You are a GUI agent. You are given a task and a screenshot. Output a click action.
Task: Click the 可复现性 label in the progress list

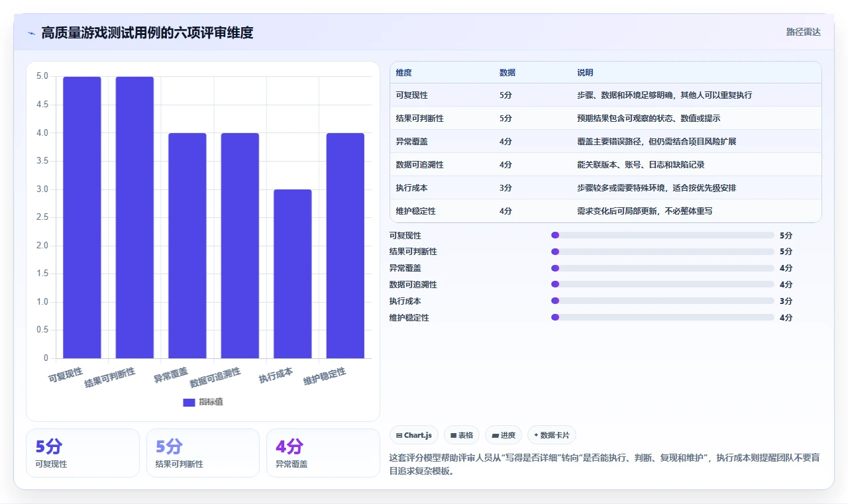tap(405, 235)
